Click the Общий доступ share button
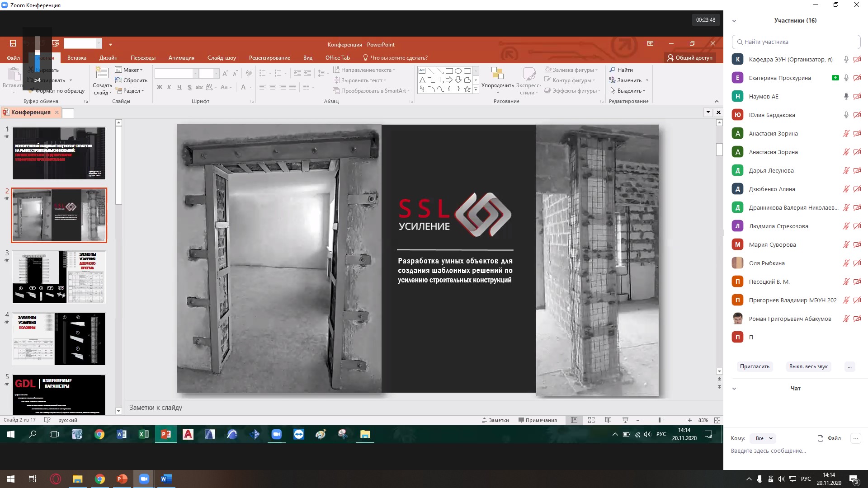The image size is (868, 488). click(x=690, y=58)
